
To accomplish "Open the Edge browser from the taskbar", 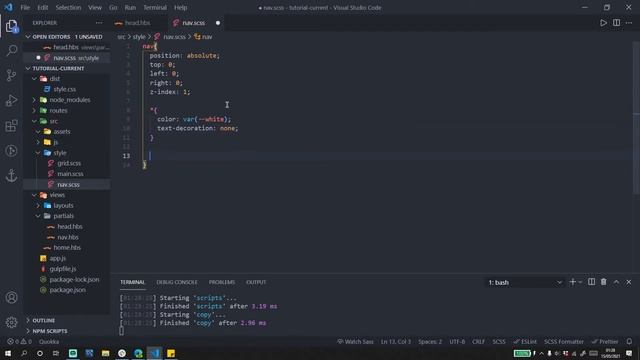I will (138, 353).
